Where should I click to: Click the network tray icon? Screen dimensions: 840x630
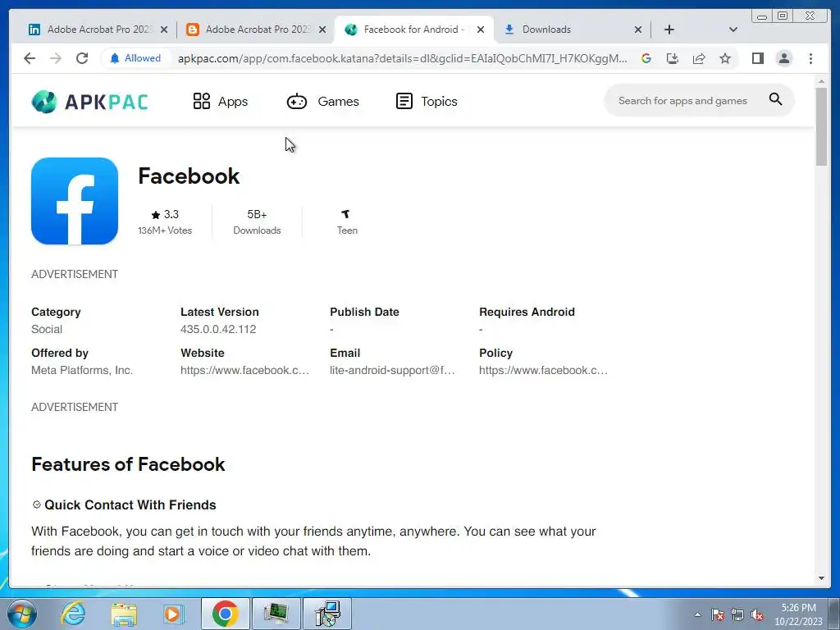[x=737, y=614]
